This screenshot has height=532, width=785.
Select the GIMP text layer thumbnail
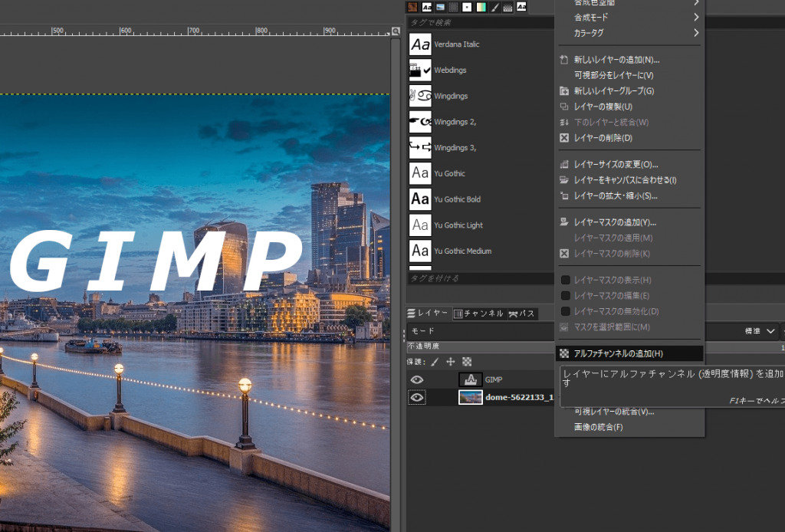pyautogui.click(x=471, y=380)
